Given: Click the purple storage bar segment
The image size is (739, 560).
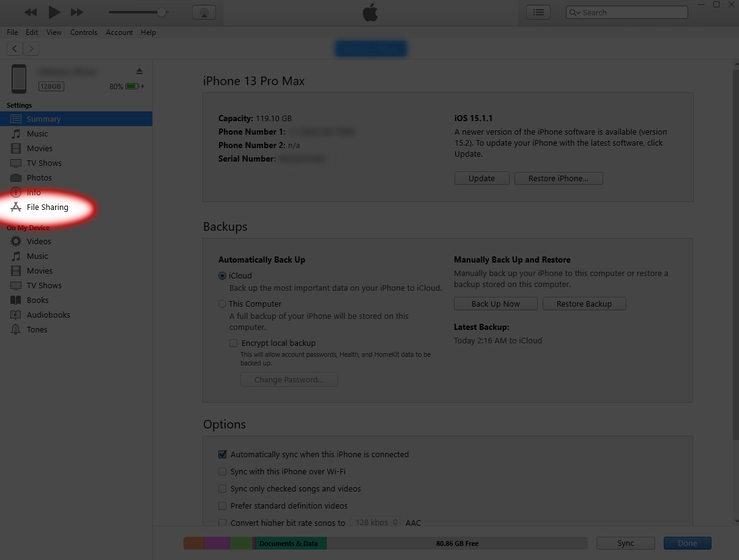Looking at the screenshot, I should click(x=217, y=543).
